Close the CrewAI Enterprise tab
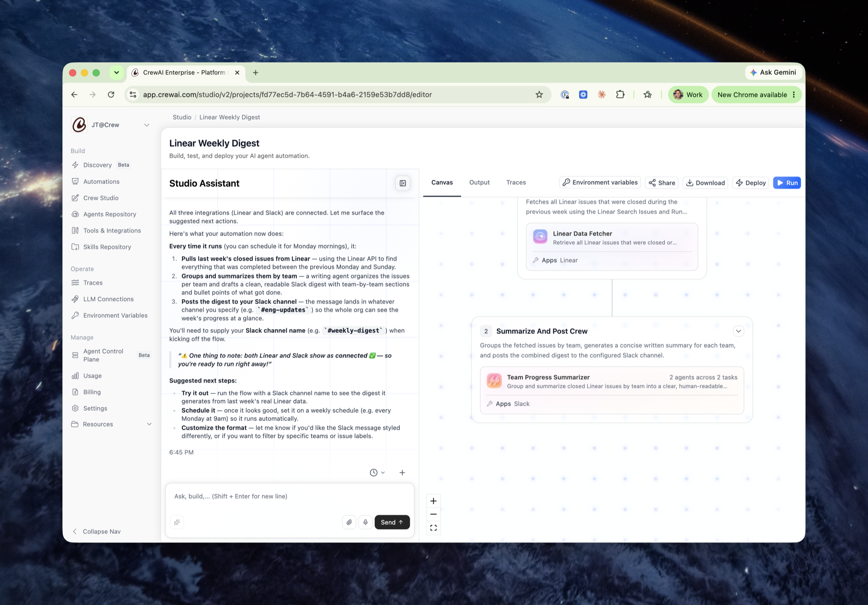 click(237, 72)
